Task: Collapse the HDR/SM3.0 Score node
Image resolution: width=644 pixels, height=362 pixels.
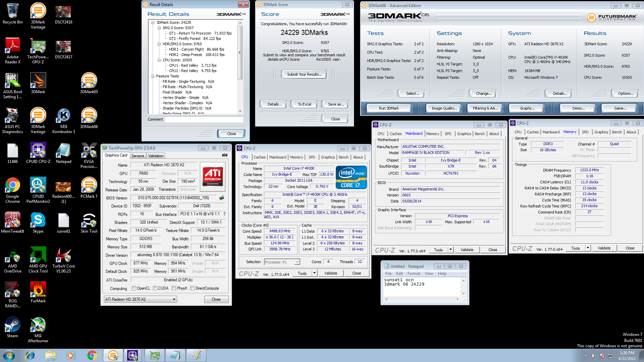Action: click(159, 44)
